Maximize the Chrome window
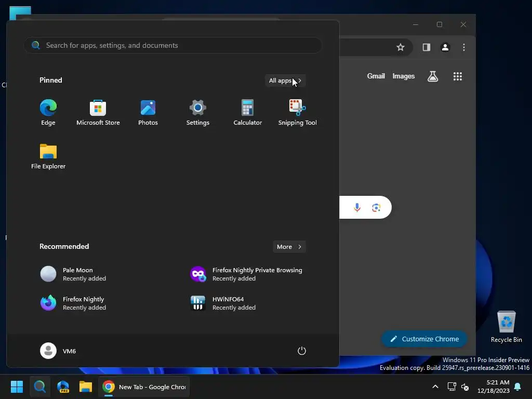Image resolution: width=532 pixels, height=399 pixels. click(x=440, y=24)
